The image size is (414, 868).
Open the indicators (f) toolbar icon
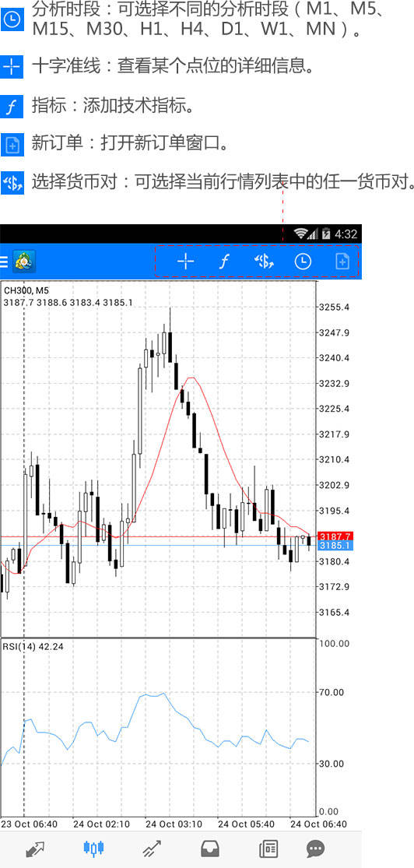click(x=223, y=262)
